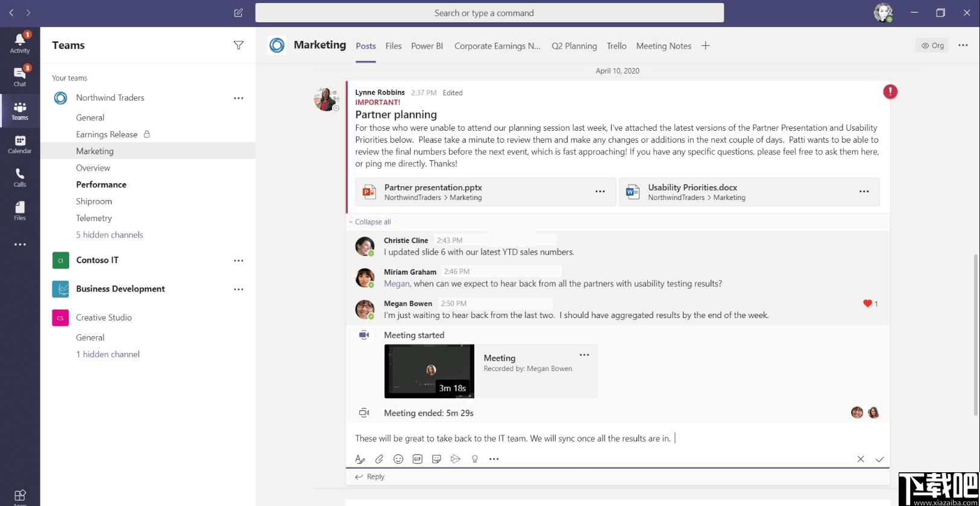This screenshot has height=506, width=980.
Task: Open the Trello tab
Action: [x=617, y=46]
